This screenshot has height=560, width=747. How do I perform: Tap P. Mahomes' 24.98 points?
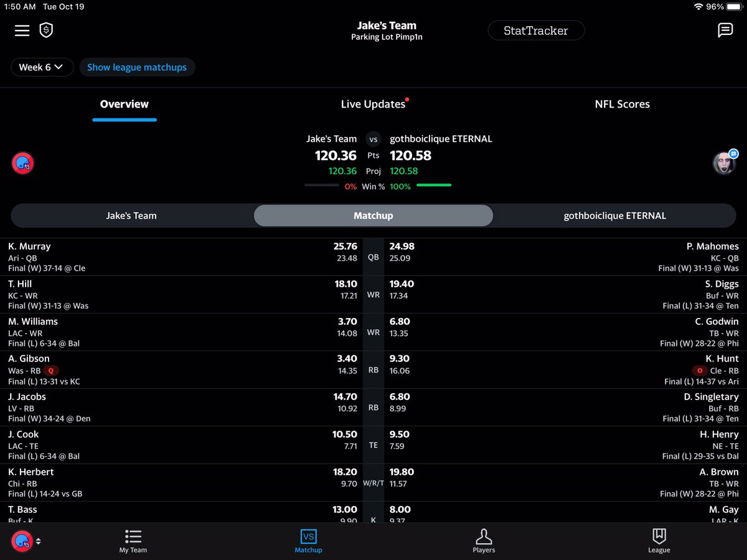click(x=402, y=246)
